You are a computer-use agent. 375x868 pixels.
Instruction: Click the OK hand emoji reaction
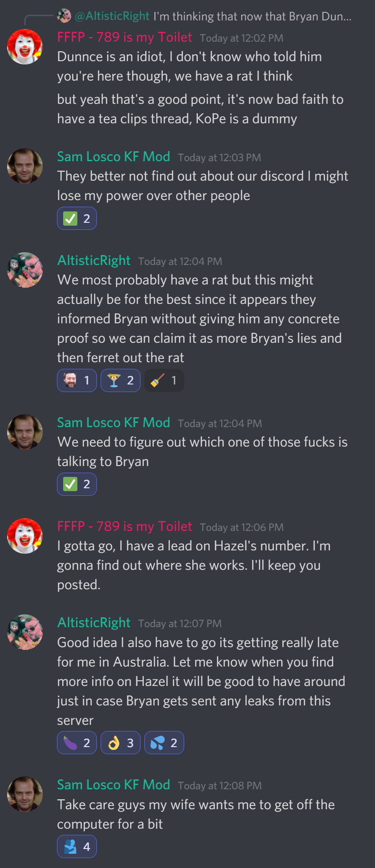[121, 742]
